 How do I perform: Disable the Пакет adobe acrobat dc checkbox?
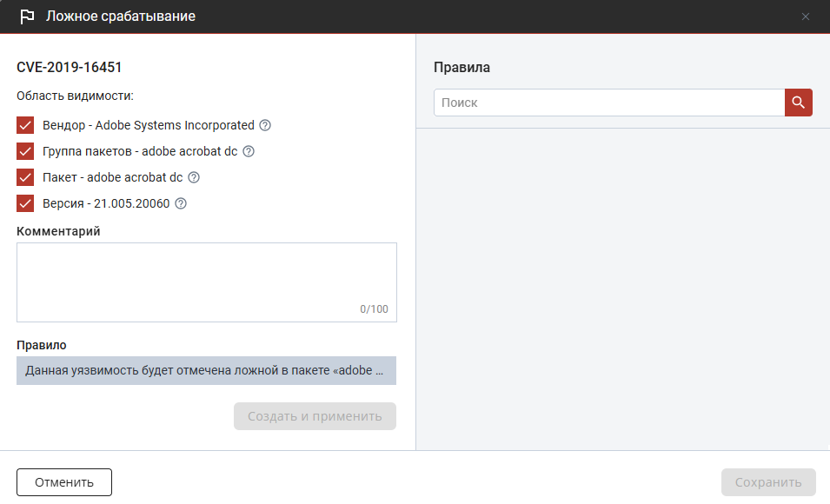[25, 177]
